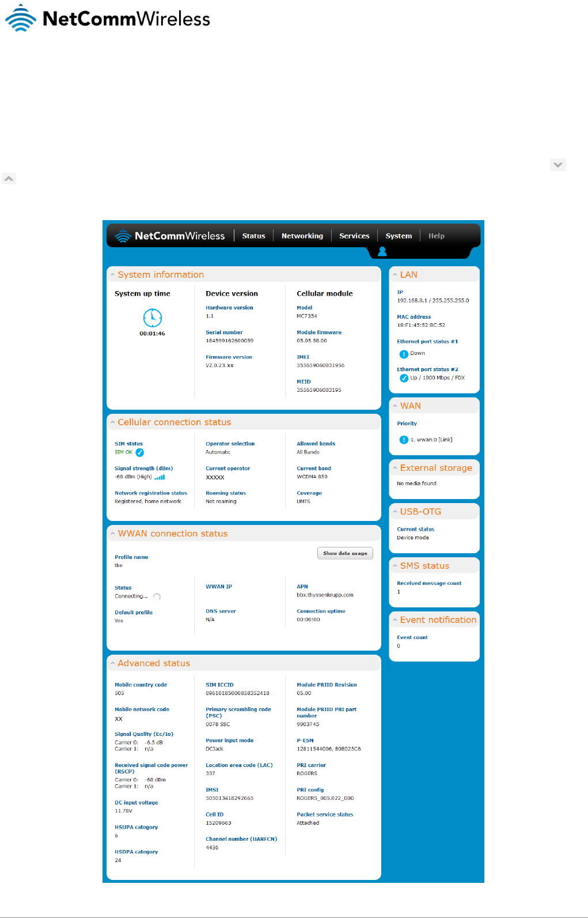Click the Cell ID value 15209663

[x=218, y=823]
